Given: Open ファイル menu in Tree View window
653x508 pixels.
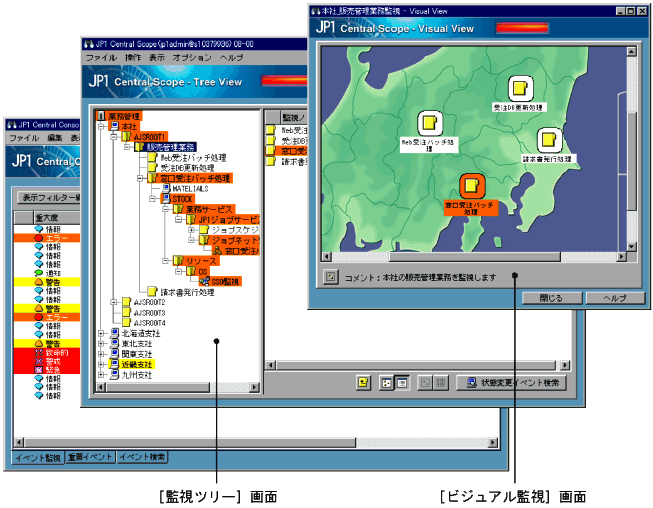Looking at the screenshot, I should tap(101, 57).
